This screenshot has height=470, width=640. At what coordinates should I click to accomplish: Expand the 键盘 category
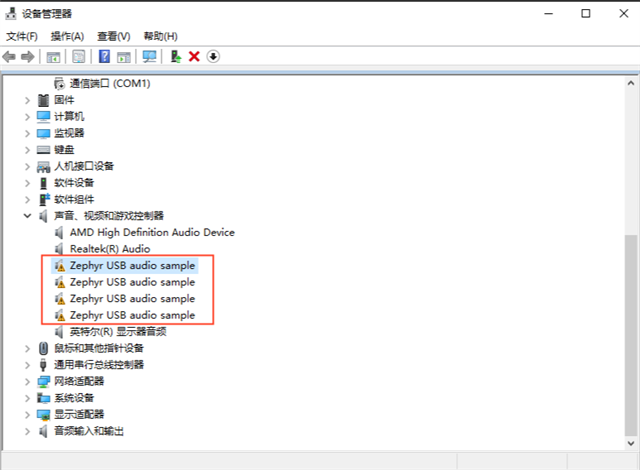pyautogui.click(x=27, y=150)
